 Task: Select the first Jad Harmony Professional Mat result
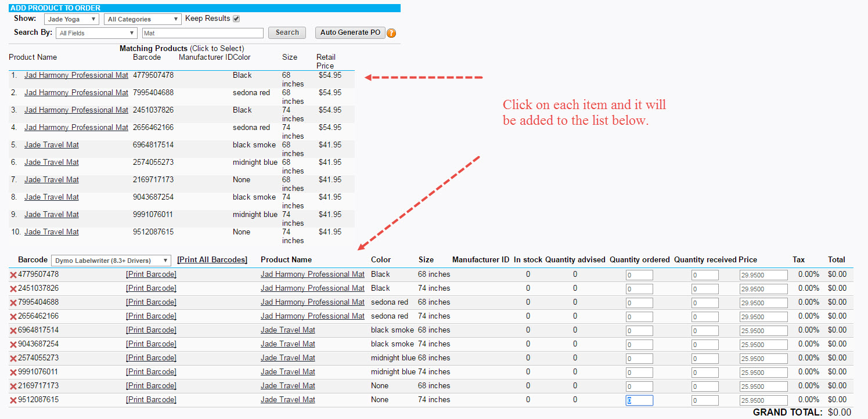76,75
